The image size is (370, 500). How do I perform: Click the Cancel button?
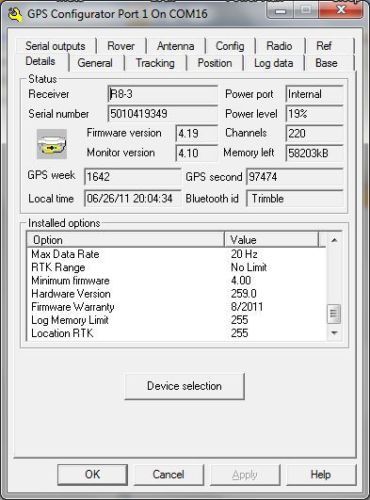click(x=168, y=474)
